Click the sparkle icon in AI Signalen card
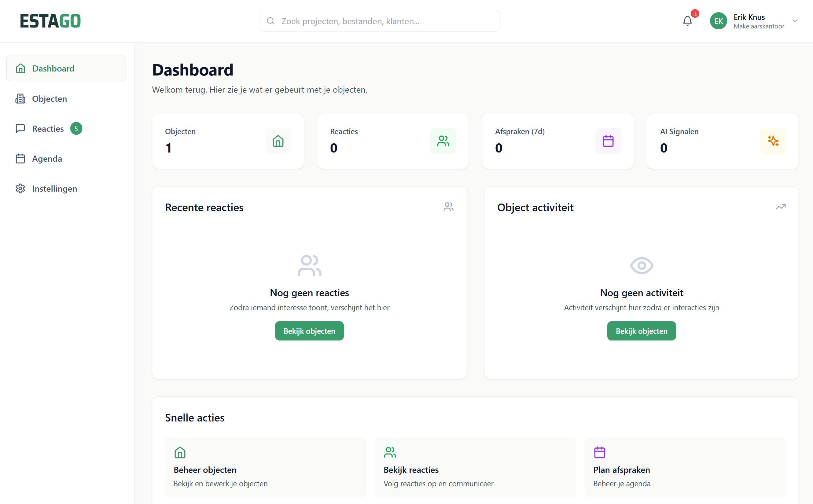This screenshot has height=504, width=813. point(773,141)
